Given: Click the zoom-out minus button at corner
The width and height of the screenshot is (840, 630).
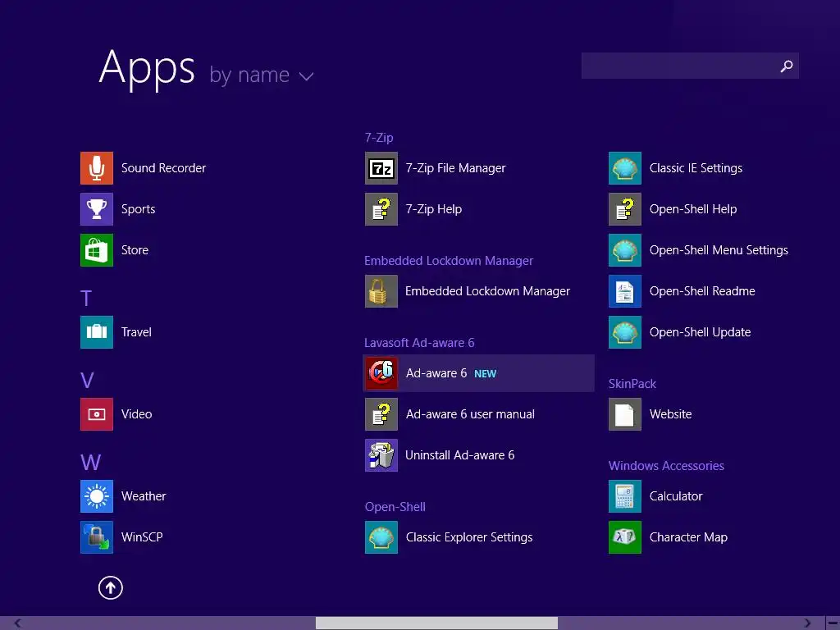Looking at the screenshot, I should (x=833, y=623).
